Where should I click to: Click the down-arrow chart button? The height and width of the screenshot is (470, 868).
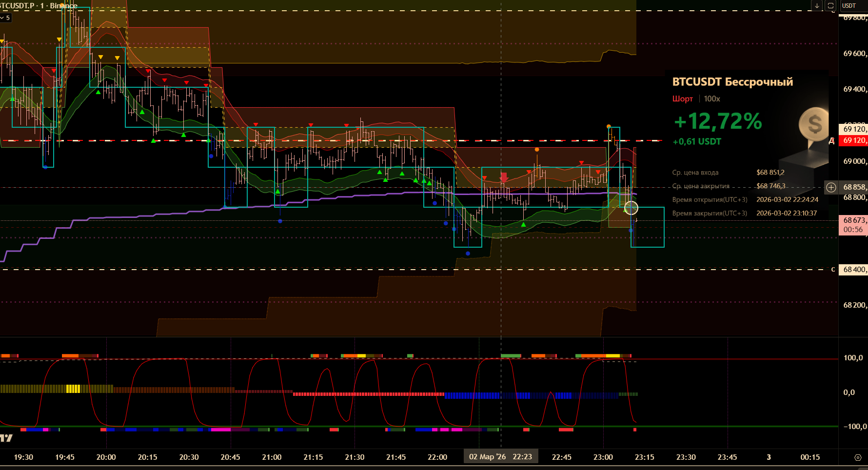817,6
